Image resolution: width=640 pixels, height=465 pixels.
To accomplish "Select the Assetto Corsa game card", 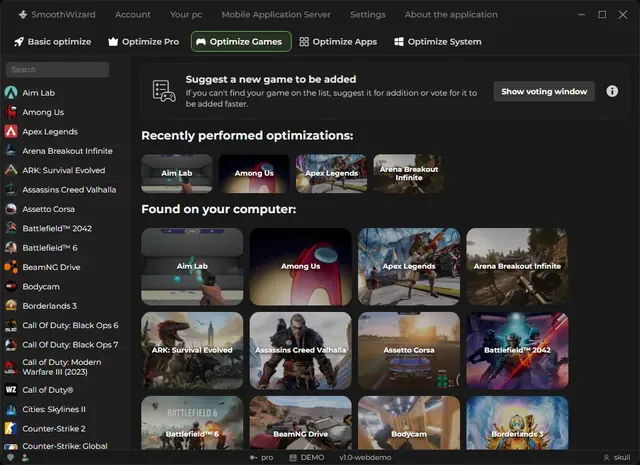I will click(409, 351).
